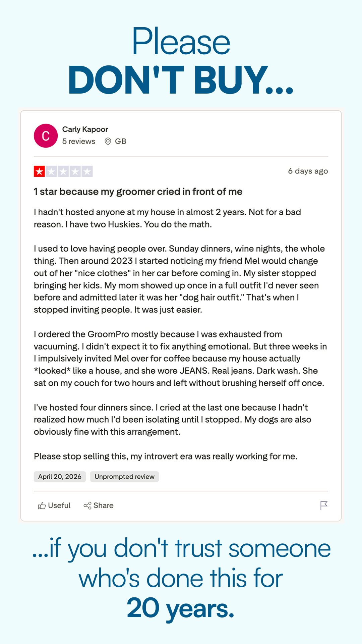Click the red first rating star
The image size is (362, 644).
point(40,172)
